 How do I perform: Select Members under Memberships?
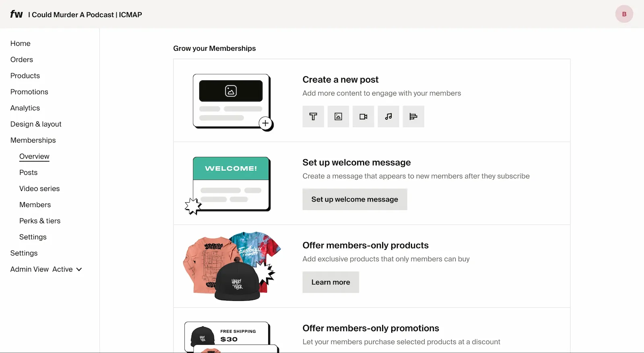(35, 205)
